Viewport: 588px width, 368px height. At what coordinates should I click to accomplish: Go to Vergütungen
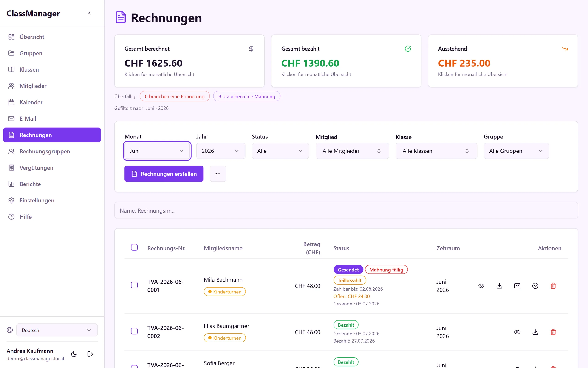point(52,168)
